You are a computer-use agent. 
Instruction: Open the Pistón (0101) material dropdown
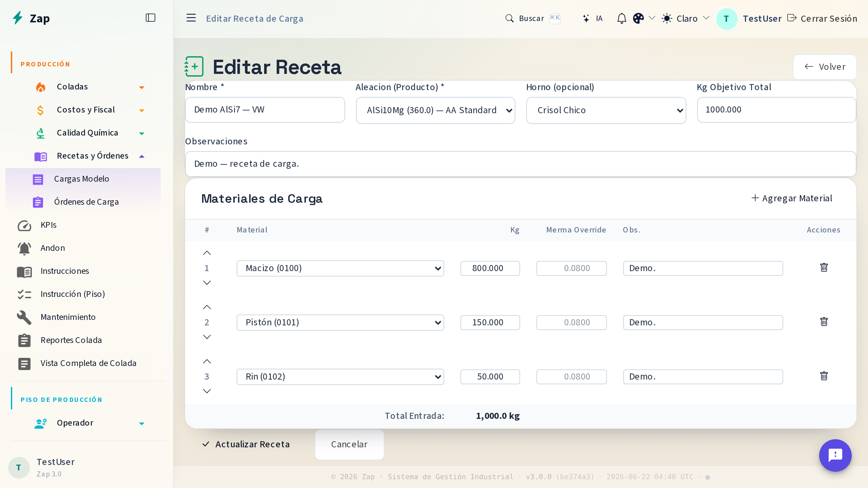click(340, 323)
